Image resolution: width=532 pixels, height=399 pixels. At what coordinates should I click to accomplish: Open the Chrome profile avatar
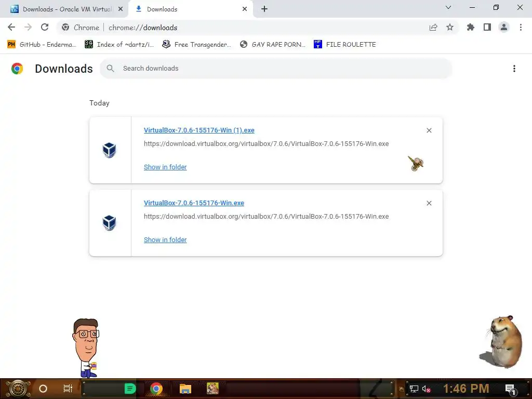click(x=504, y=27)
